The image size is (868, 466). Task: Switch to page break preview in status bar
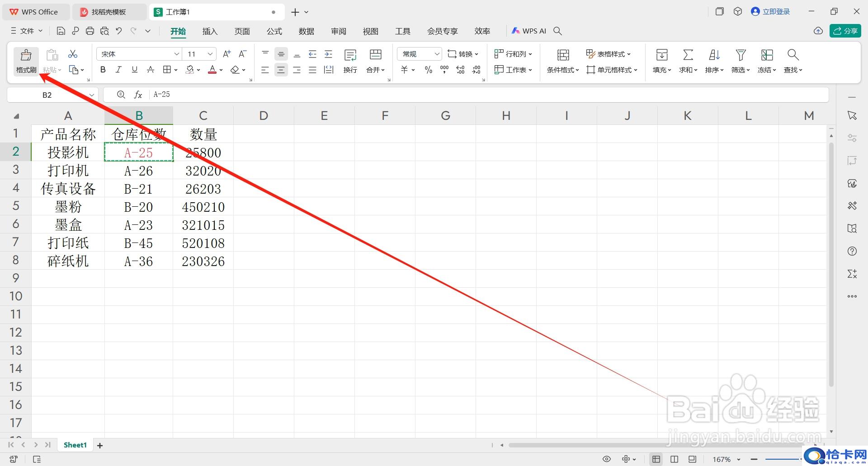[x=692, y=459]
